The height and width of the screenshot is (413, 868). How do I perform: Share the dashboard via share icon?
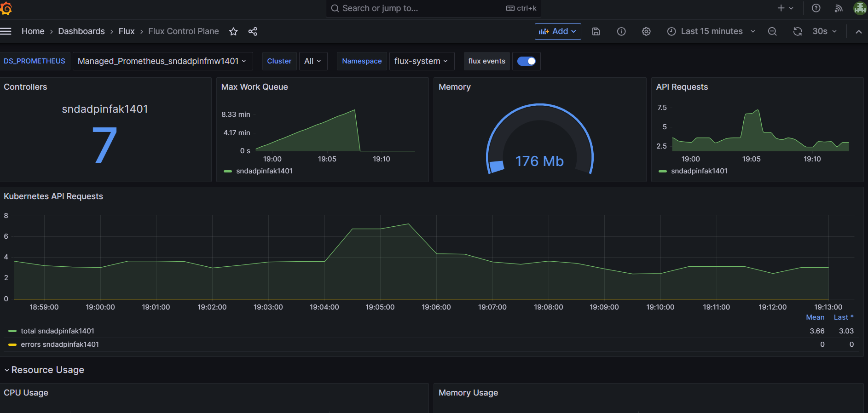[x=253, y=31]
